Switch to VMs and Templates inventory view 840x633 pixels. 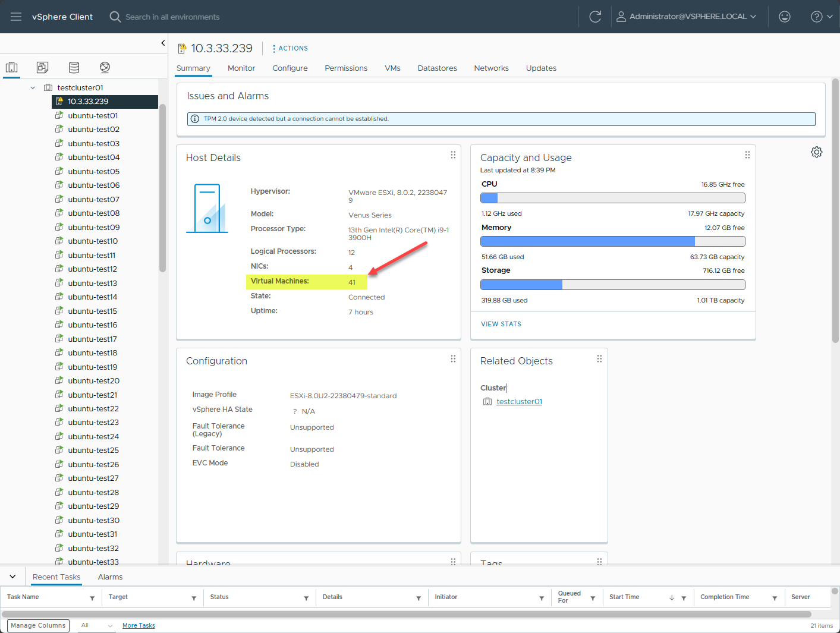[x=42, y=67]
